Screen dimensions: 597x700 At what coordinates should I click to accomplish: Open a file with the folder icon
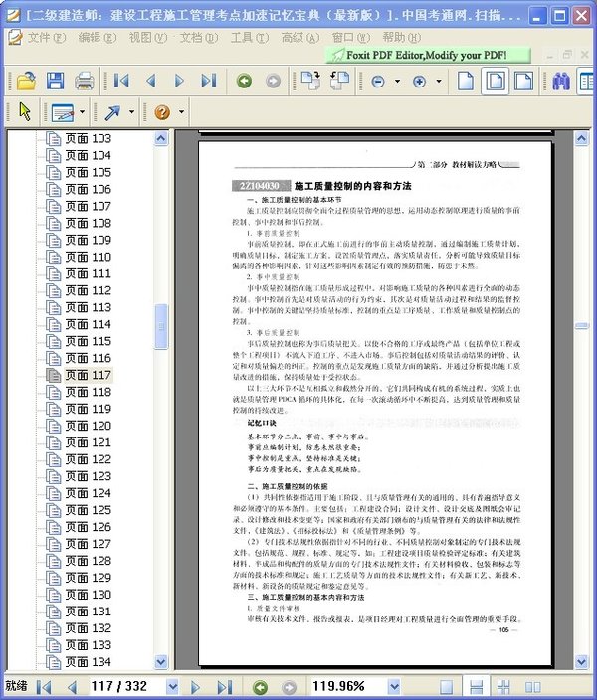(x=26, y=82)
